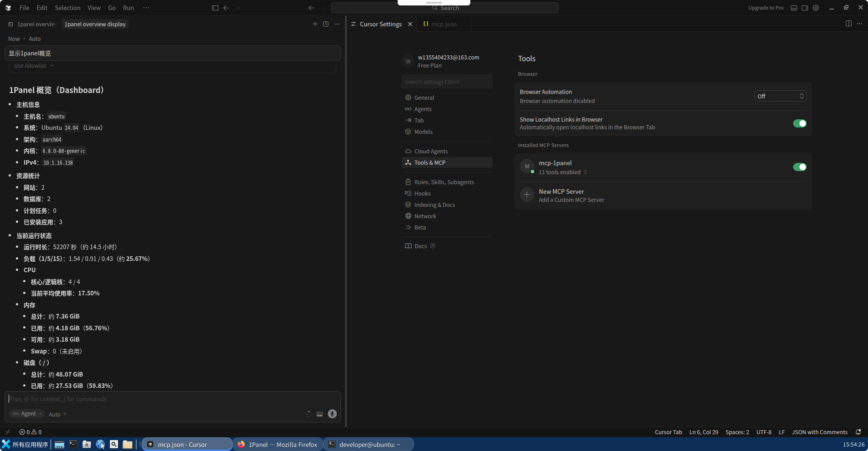868x451 pixels.
Task: Open Hooks settings section
Action: (447, 193)
